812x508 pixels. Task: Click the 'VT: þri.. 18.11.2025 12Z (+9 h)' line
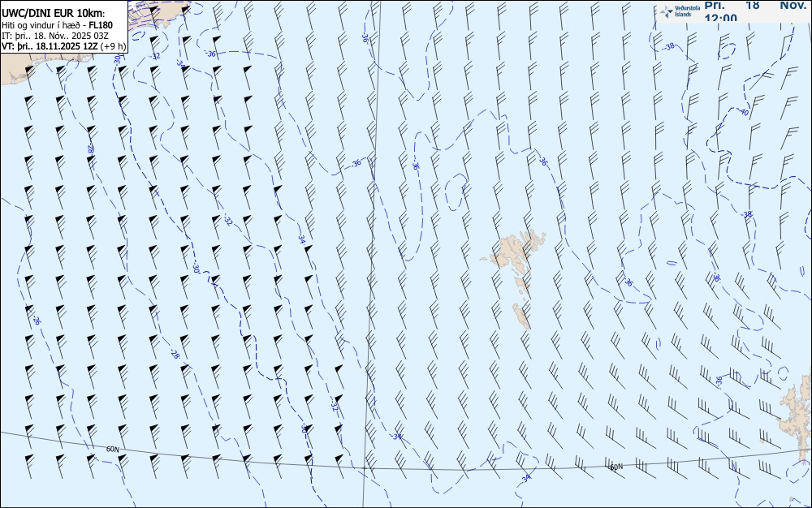pos(63,46)
